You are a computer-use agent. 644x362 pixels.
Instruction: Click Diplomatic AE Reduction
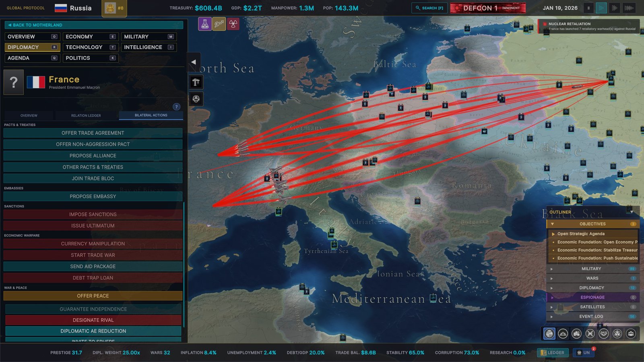[x=93, y=331]
